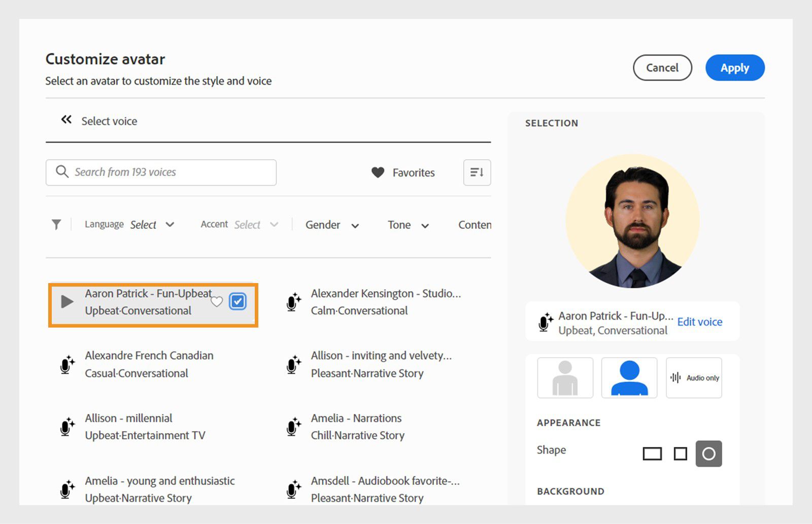Choose the square avatar shape
The width and height of the screenshot is (812, 524).
tap(680, 453)
